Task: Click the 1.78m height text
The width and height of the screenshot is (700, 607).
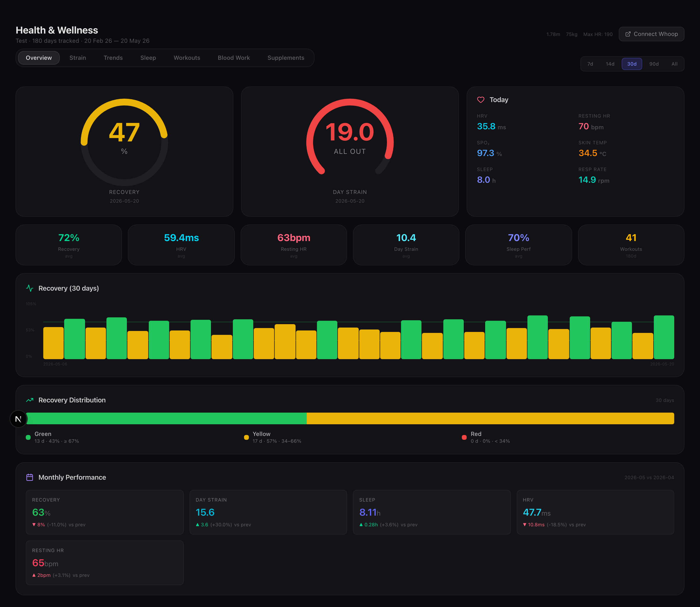Action: click(x=553, y=34)
